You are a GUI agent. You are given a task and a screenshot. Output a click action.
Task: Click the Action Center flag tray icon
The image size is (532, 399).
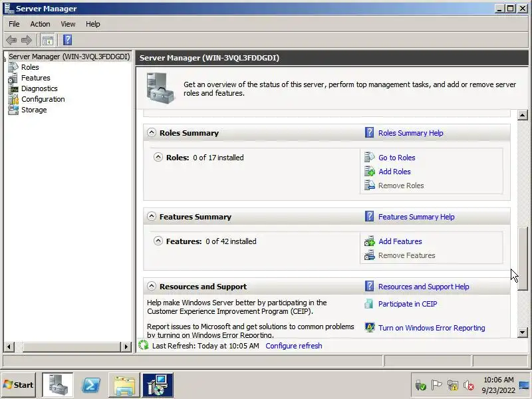point(436,385)
